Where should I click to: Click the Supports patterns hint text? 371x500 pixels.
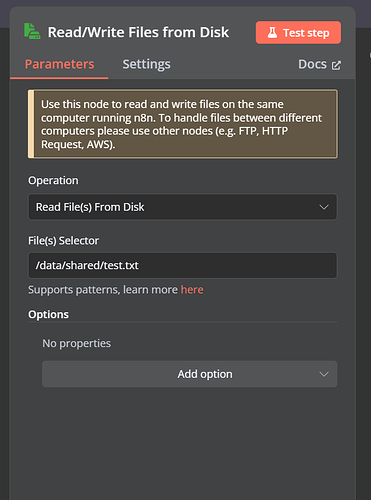pyautogui.click(x=116, y=290)
